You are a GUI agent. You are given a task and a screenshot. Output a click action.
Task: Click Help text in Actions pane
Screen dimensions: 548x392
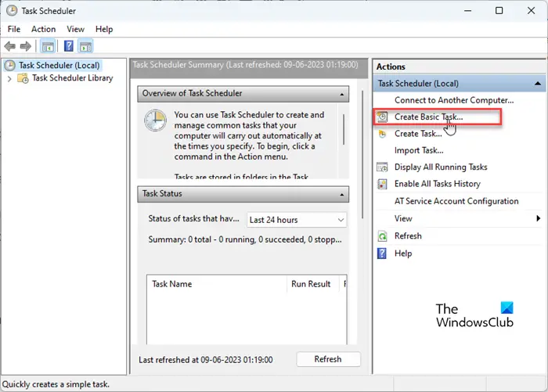tap(403, 254)
